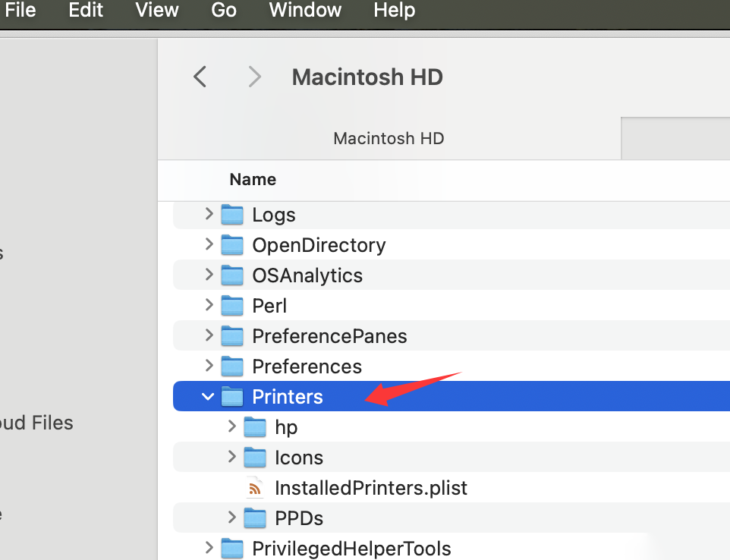The width and height of the screenshot is (730, 560).
Task: Sort by the Name column header
Action: 253,179
